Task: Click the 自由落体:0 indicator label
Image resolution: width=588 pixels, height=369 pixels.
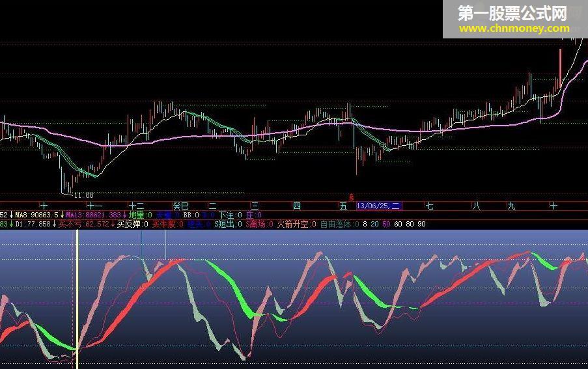Action: pyautogui.click(x=340, y=224)
